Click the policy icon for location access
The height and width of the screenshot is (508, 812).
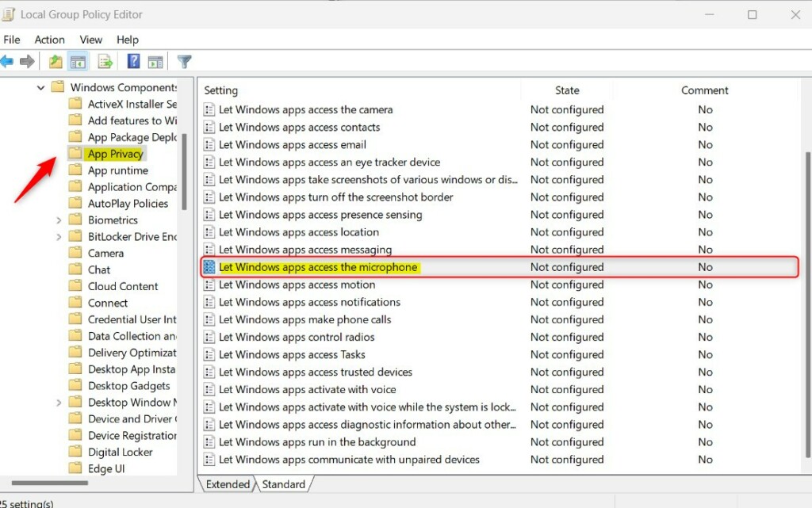209,232
